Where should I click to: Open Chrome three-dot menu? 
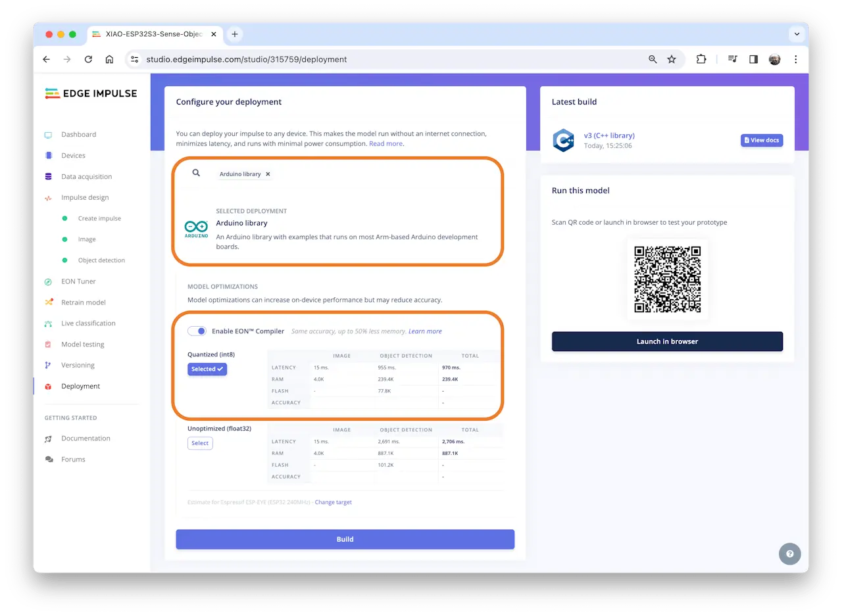click(x=795, y=59)
